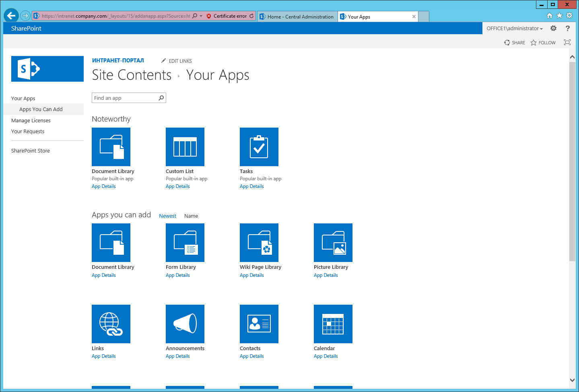Open SharePoint Help question mark
Viewport: 579px width, 392px height.
click(x=568, y=28)
